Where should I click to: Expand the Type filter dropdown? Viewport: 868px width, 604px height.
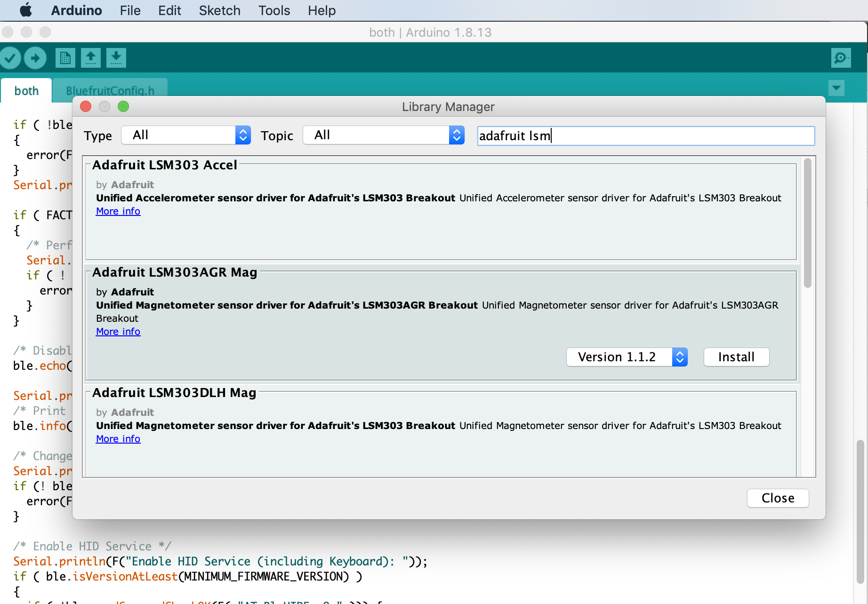tap(186, 135)
